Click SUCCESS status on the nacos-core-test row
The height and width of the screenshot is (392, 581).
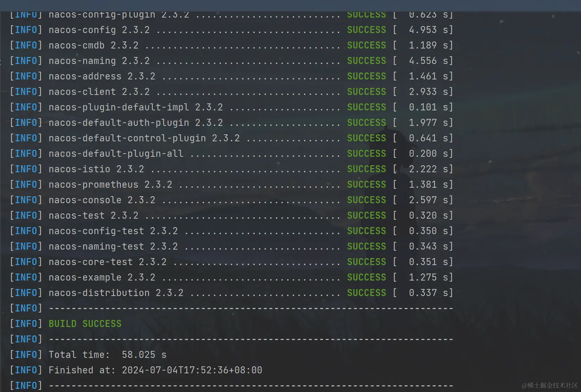point(366,262)
